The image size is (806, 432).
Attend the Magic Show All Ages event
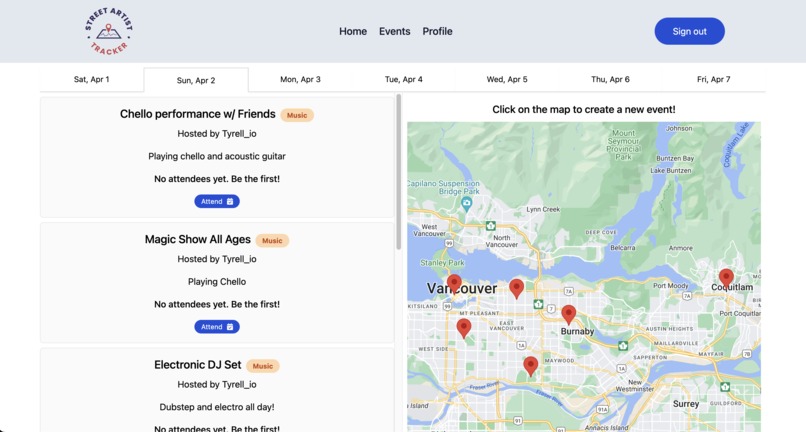[x=217, y=327]
